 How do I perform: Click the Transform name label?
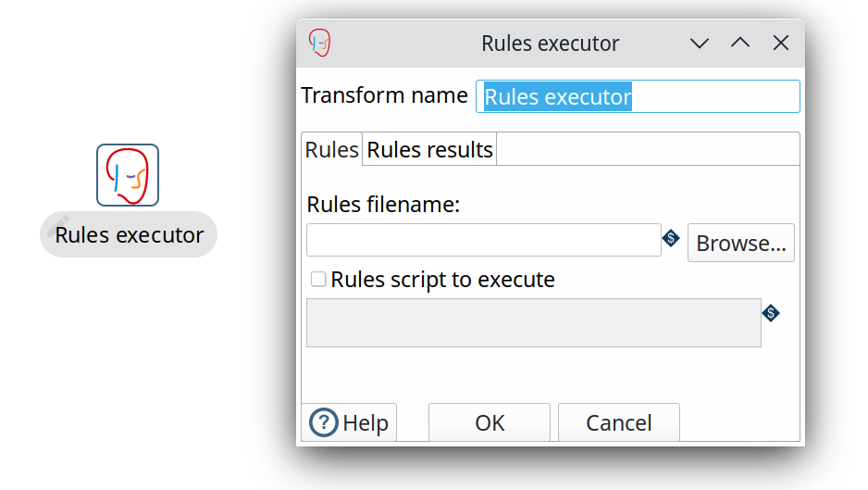click(x=384, y=95)
